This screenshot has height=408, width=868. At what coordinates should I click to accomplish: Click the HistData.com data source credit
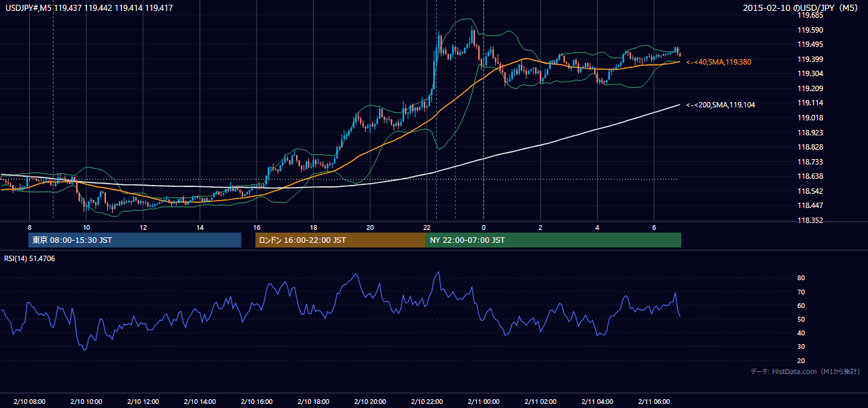point(806,371)
